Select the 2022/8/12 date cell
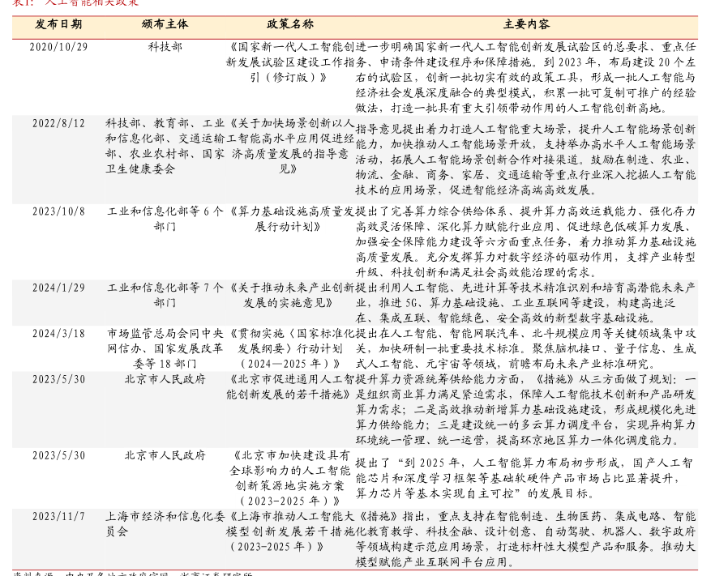 pos(58,124)
